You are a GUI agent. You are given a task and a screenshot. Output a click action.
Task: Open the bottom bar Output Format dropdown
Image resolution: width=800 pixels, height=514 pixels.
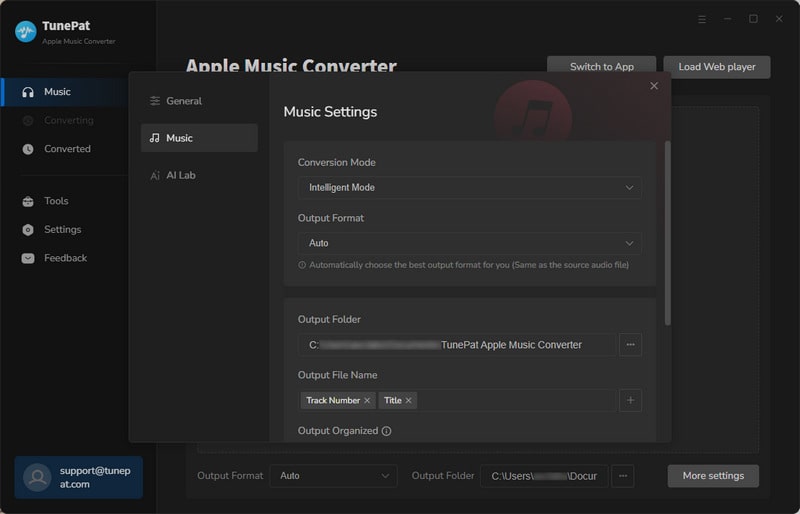(334, 476)
